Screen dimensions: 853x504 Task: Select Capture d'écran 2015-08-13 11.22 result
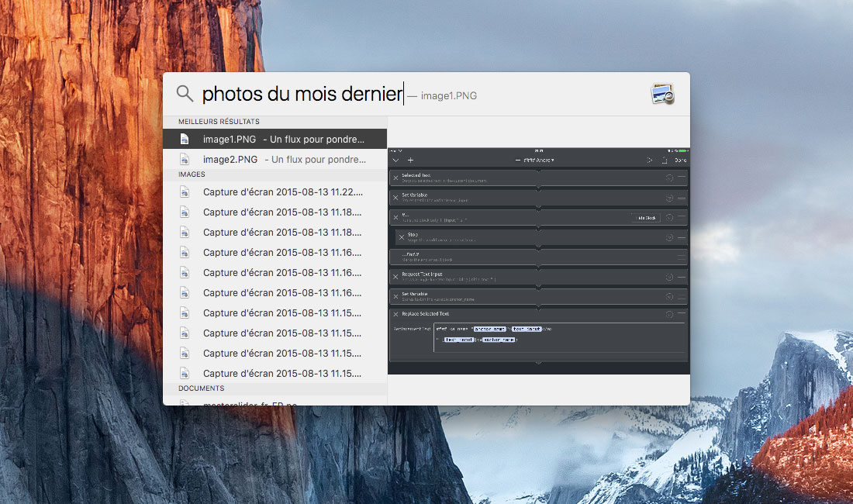tap(275, 192)
